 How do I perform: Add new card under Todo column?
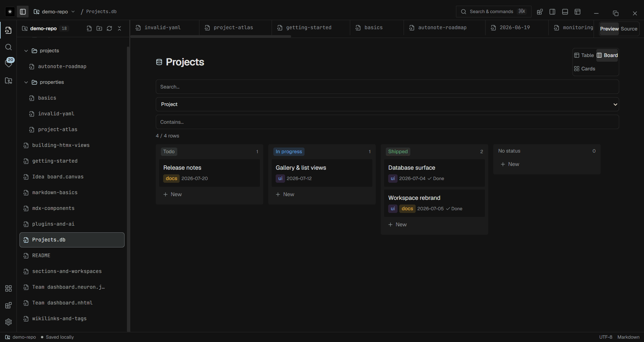(x=173, y=194)
